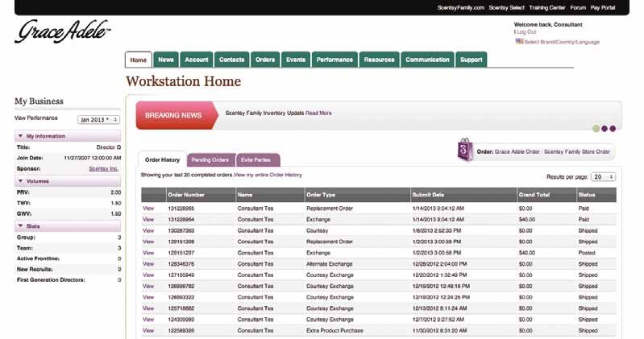Image resolution: width=644 pixels, height=339 pixels.
Task: Open the Results per page dropdown
Action: point(603,177)
